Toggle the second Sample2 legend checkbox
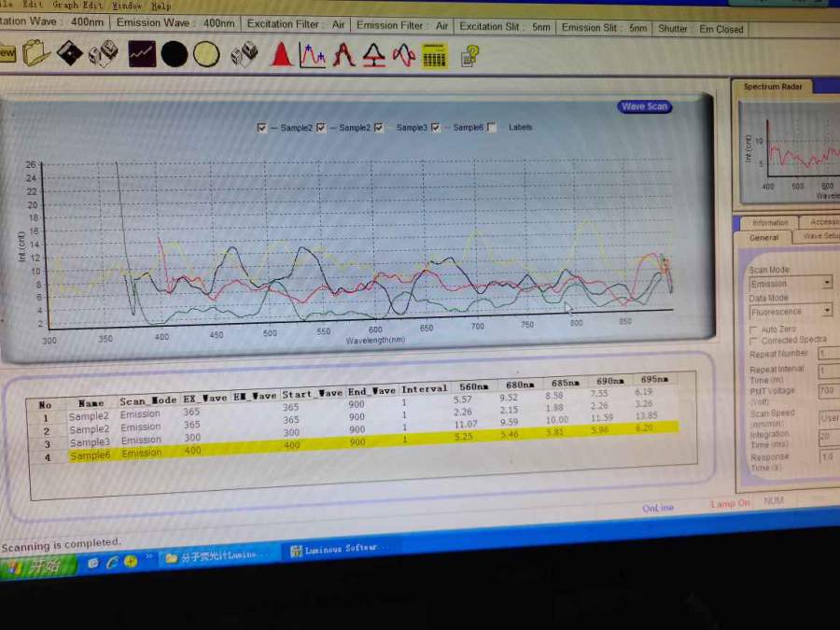Screen dimensions: 840x630 click(x=321, y=128)
